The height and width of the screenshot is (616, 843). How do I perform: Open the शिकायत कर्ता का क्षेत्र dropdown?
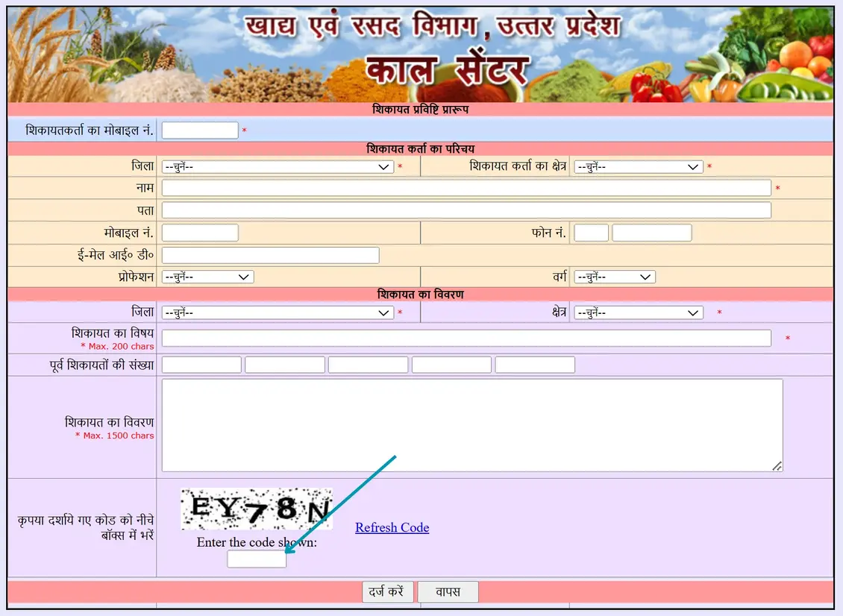coord(638,166)
